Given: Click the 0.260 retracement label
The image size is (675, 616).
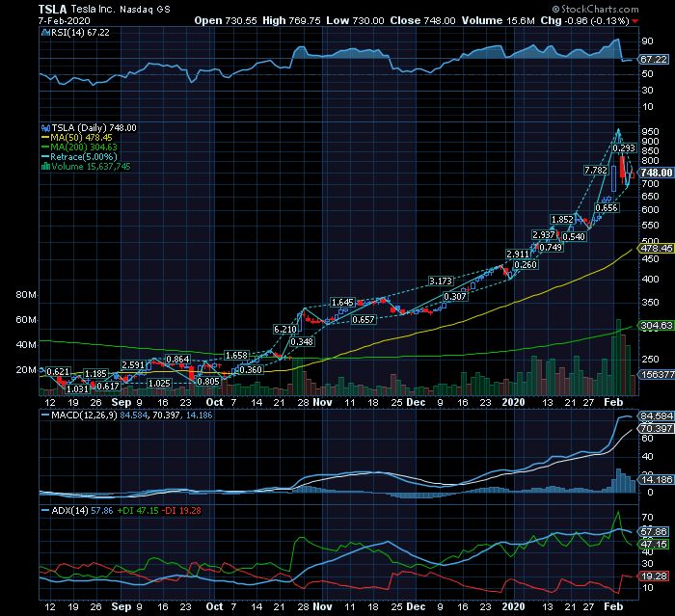Looking at the screenshot, I should tap(526, 265).
